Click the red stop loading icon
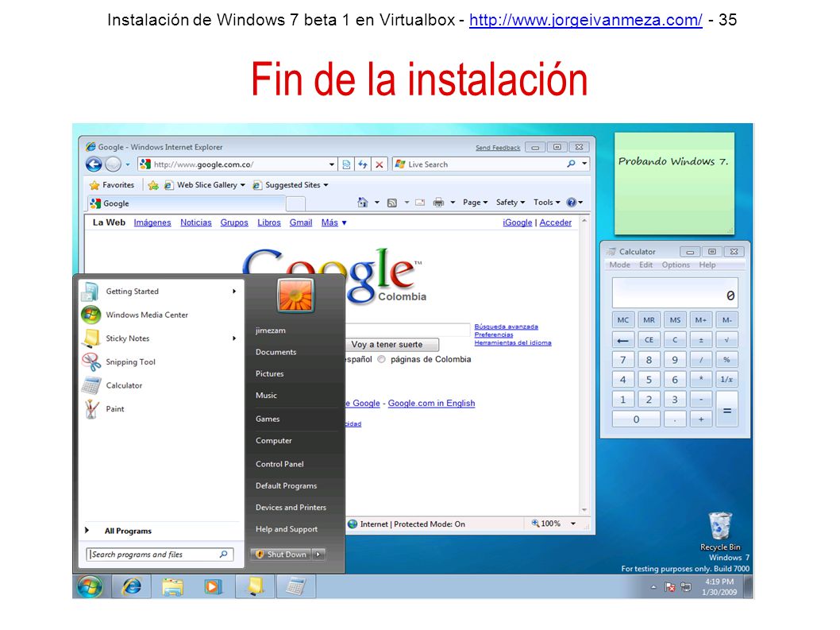 tap(380, 164)
